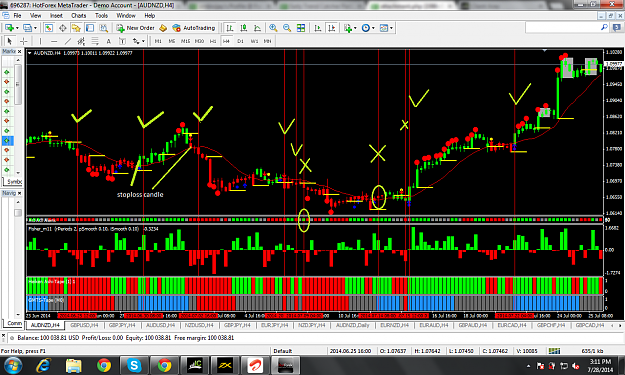The image size is (625, 375).
Task: Open the Insert menu
Action: [x=56, y=16]
